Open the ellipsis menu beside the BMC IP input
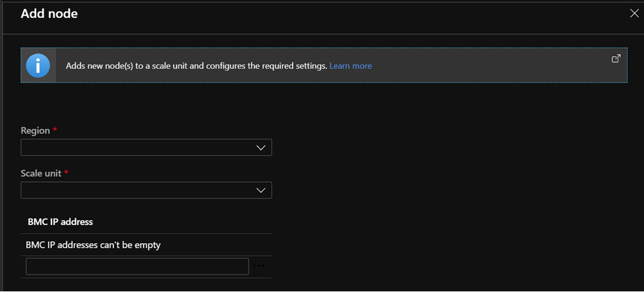This screenshot has height=292, width=644. 259,266
